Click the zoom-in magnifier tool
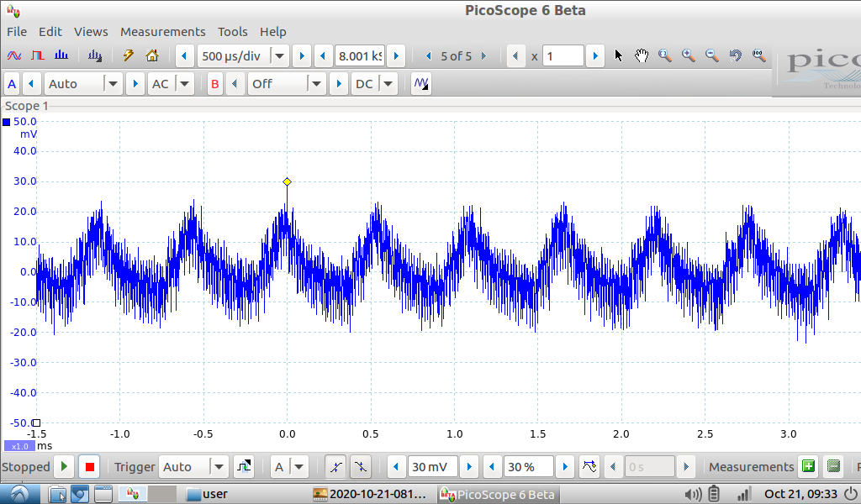 [x=688, y=56]
